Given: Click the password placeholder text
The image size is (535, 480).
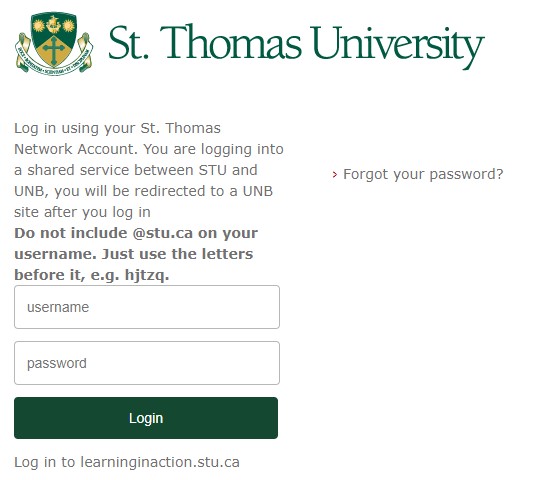Looking at the screenshot, I should point(57,363).
